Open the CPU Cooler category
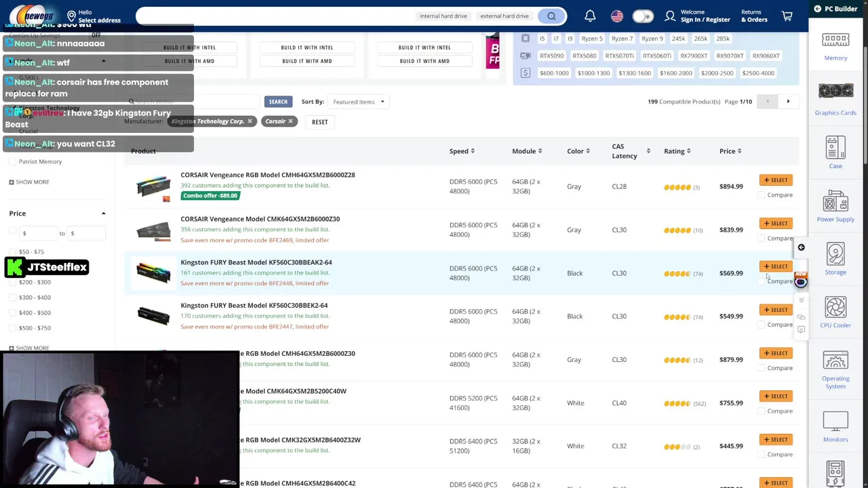Screen dimensions: 868x488 pos(835,312)
